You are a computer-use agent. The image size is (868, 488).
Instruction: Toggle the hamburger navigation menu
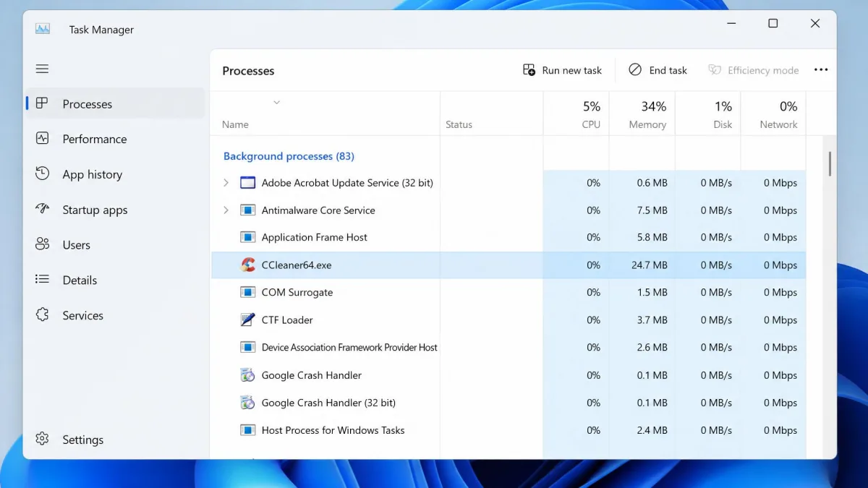[42, 69]
